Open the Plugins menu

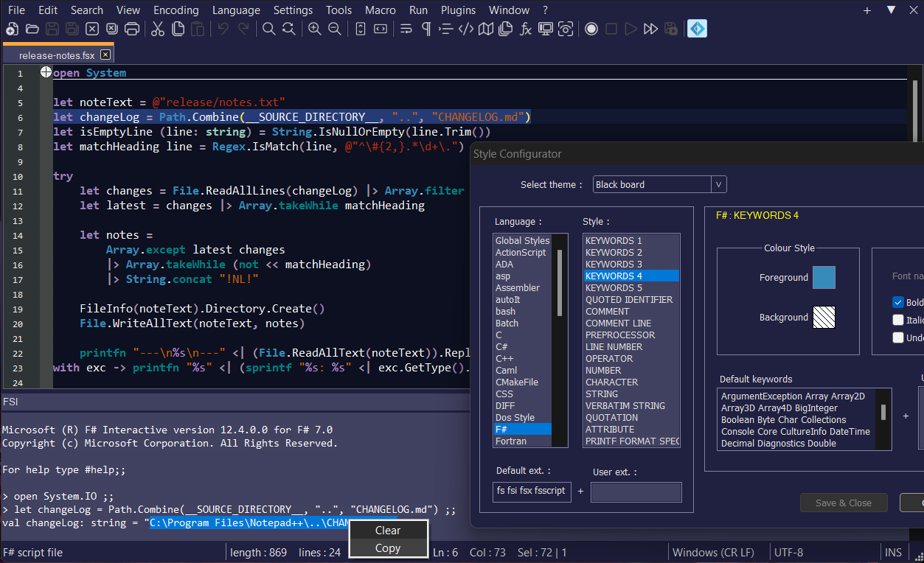[458, 10]
